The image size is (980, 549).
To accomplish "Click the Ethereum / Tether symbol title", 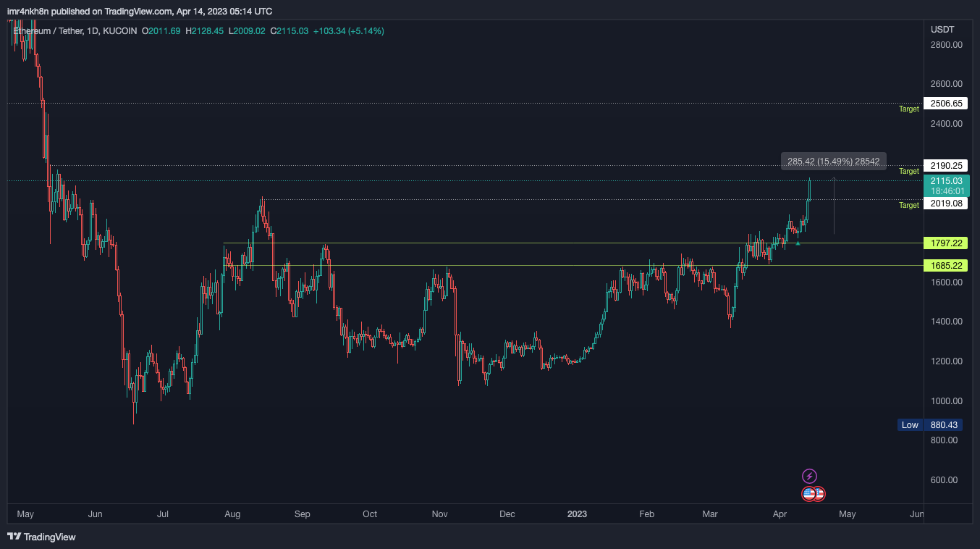I will tap(48, 31).
